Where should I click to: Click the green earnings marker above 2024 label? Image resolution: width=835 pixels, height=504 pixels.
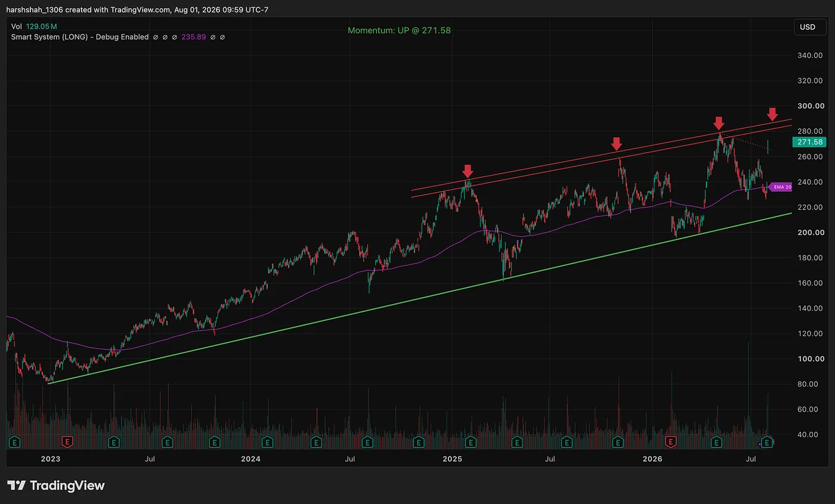(267, 442)
